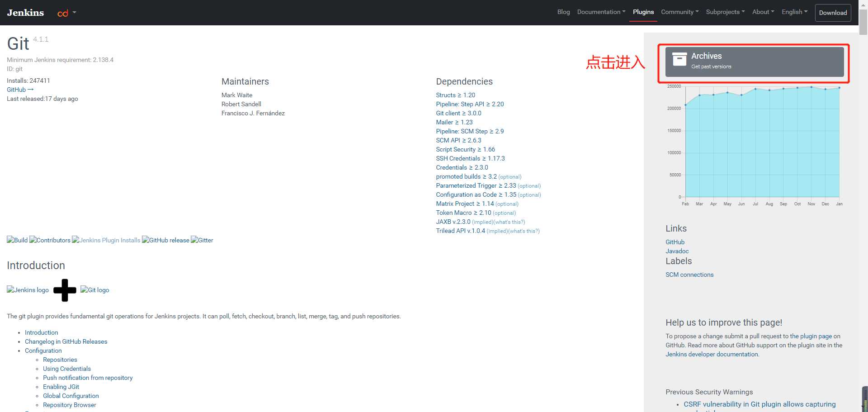Click the black plus sign icon
Screen dimensions: 868x412
coord(65,290)
